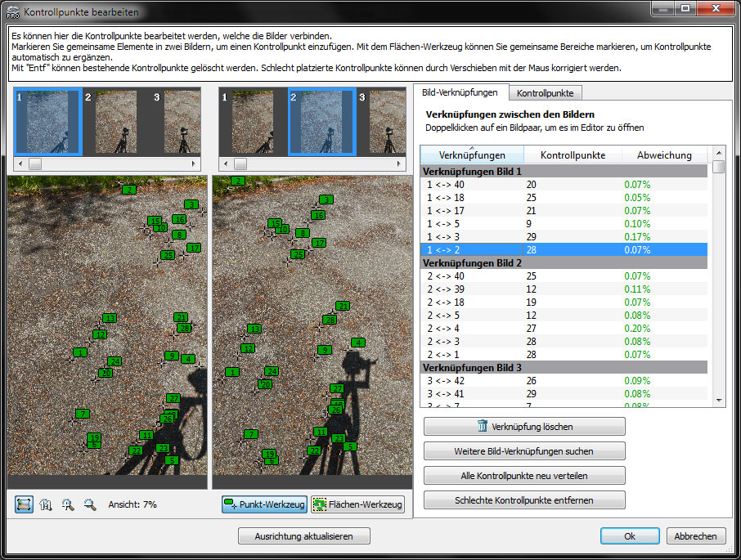Select control point 17 in left image
This screenshot has width=741, height=560.
click(x=193, y=248)
